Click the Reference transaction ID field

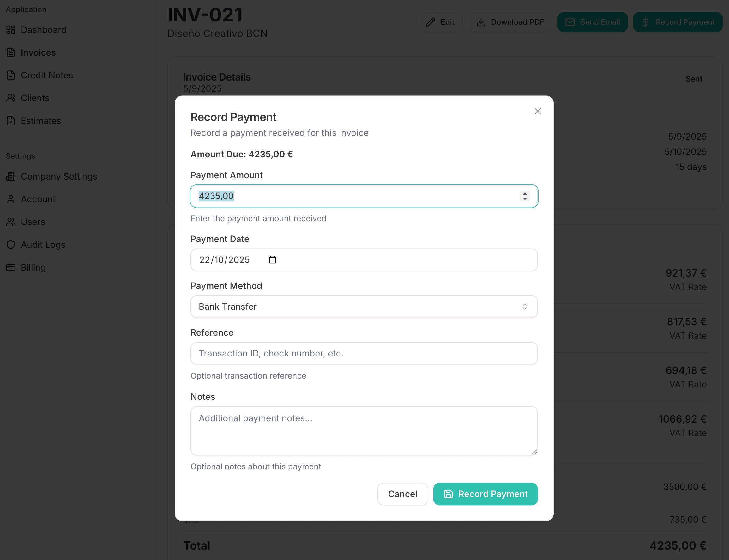pyautogui.click(x=364, y=353)
